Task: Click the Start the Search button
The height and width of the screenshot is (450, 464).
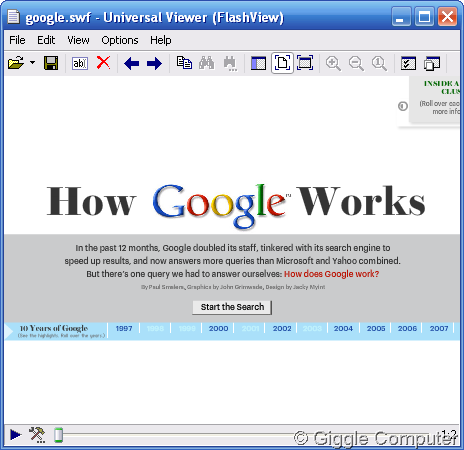Action: point(232,307)
